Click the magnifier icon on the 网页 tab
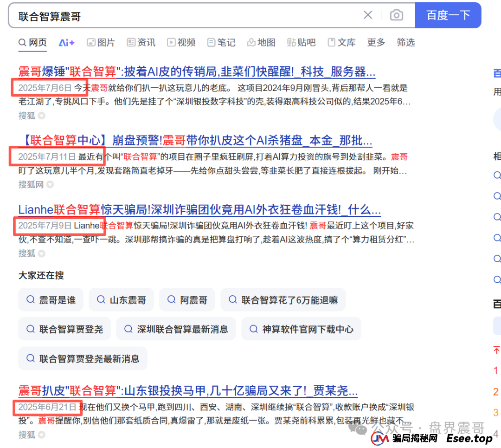501x448 pixels. (x=22, y=42)
